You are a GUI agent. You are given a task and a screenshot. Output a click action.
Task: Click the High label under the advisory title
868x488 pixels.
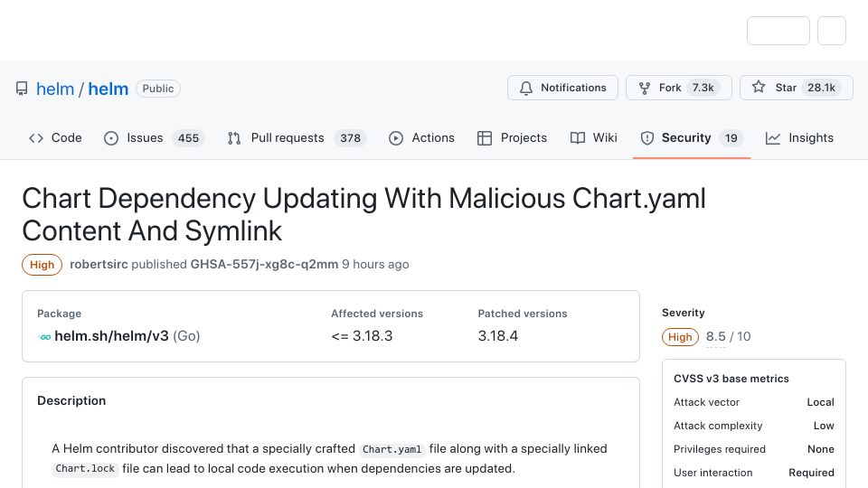coord(42,265)
